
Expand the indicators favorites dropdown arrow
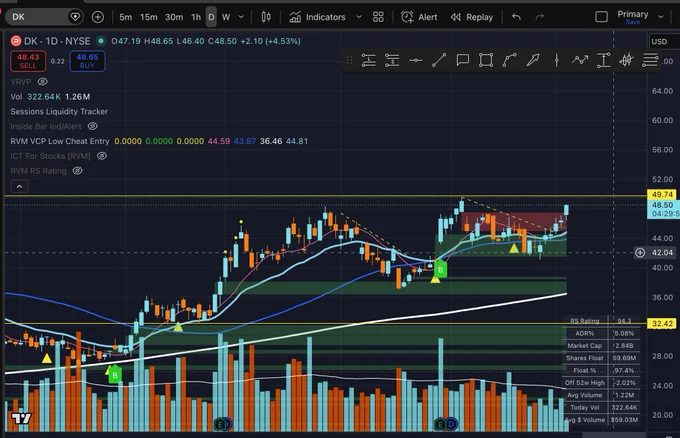[359, 17]
